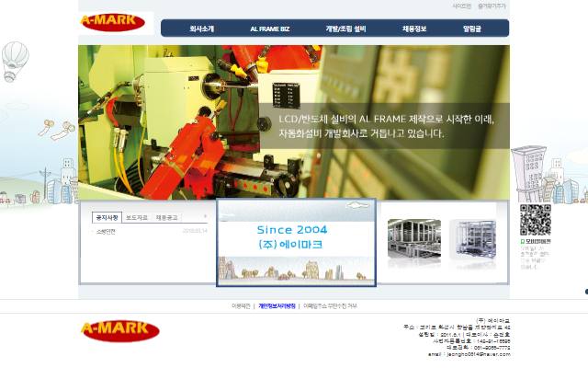Open the 이메일주소 무단수집 거부 link
588x368 pixels.
330,306
